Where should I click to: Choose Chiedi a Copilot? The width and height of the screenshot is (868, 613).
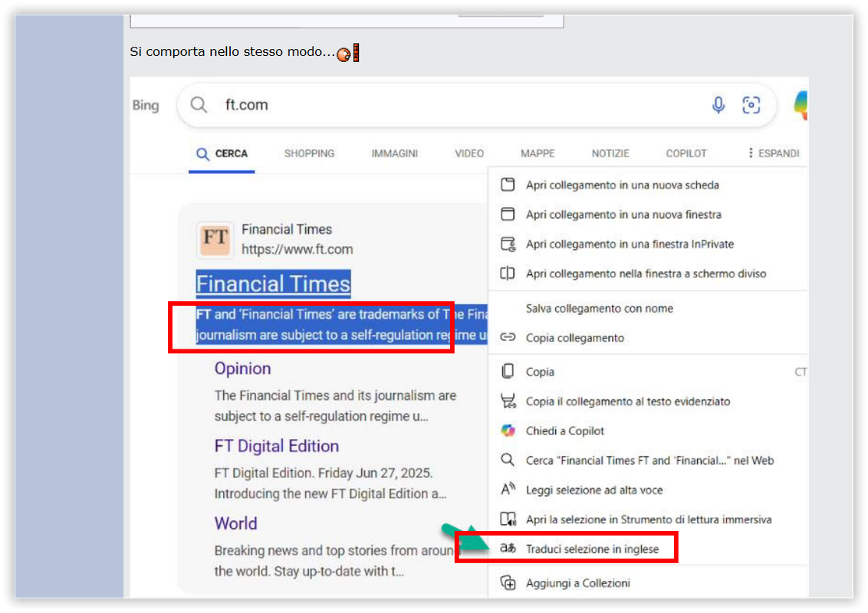coord(648,431)
